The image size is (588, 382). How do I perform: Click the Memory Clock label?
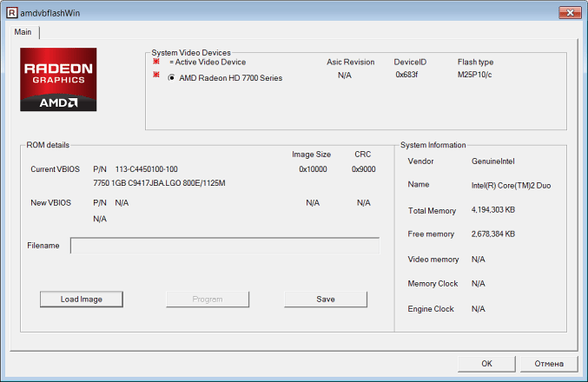(x=433, y=284)
